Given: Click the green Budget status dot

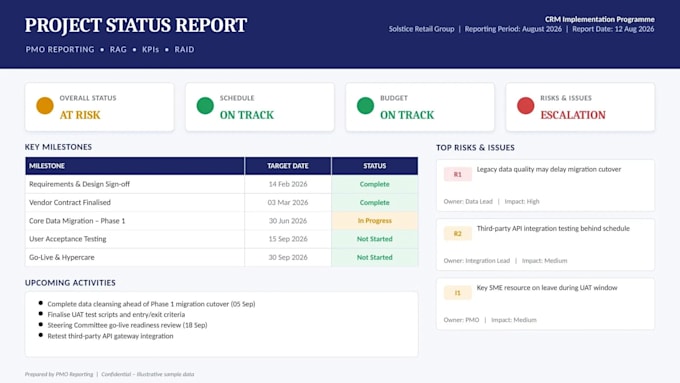Looking at the screenshot, I should coord(365,106).
